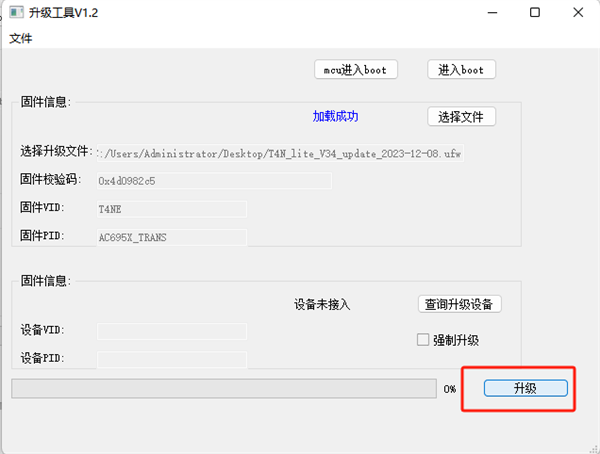The width and height of the screenshot is (600, 454).
Task: Select the 固件校验码 checksum field
Action: [171, 181]
